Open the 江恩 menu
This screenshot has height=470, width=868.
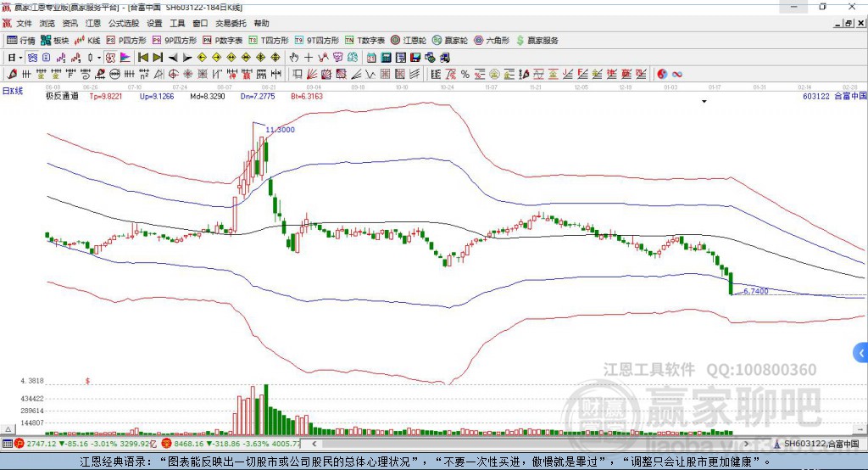(93, 23)
